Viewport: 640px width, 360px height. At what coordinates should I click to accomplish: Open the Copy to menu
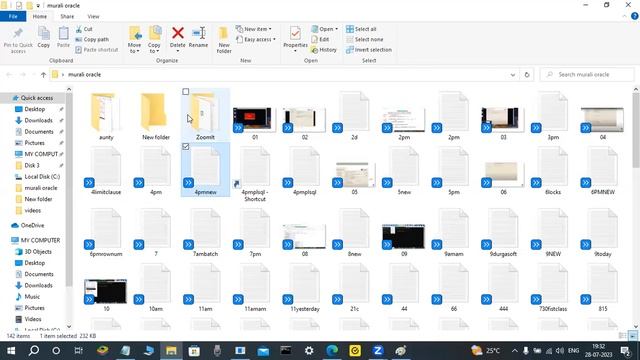point(154,40)
